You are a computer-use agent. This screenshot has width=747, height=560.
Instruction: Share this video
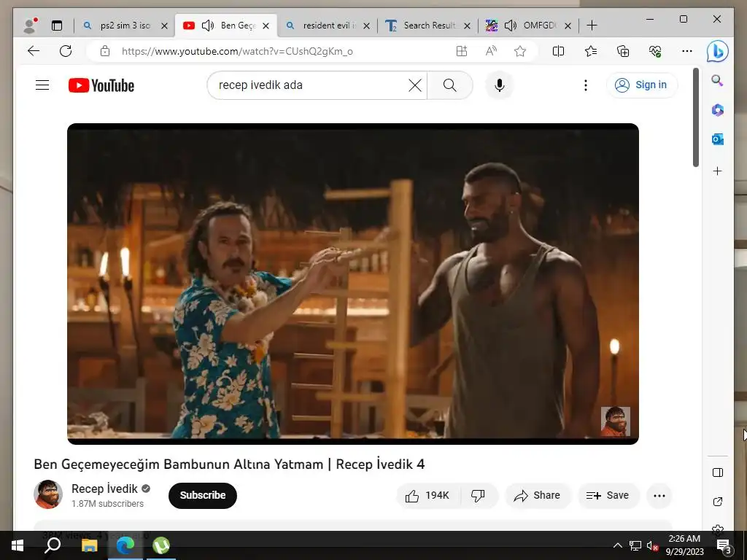538,496
